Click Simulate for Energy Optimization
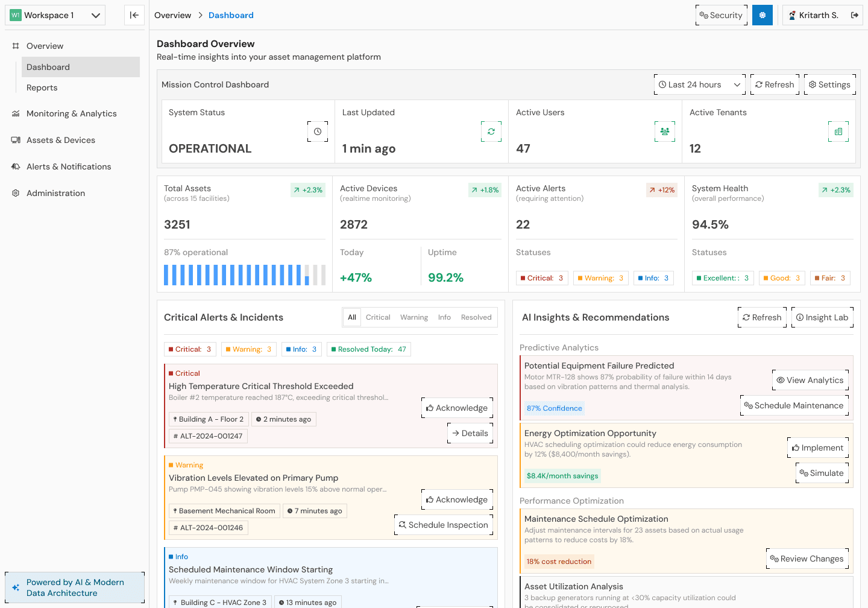The width and height of the screenshot is (868, 608). pyautogui.click(x=822, y=473)
